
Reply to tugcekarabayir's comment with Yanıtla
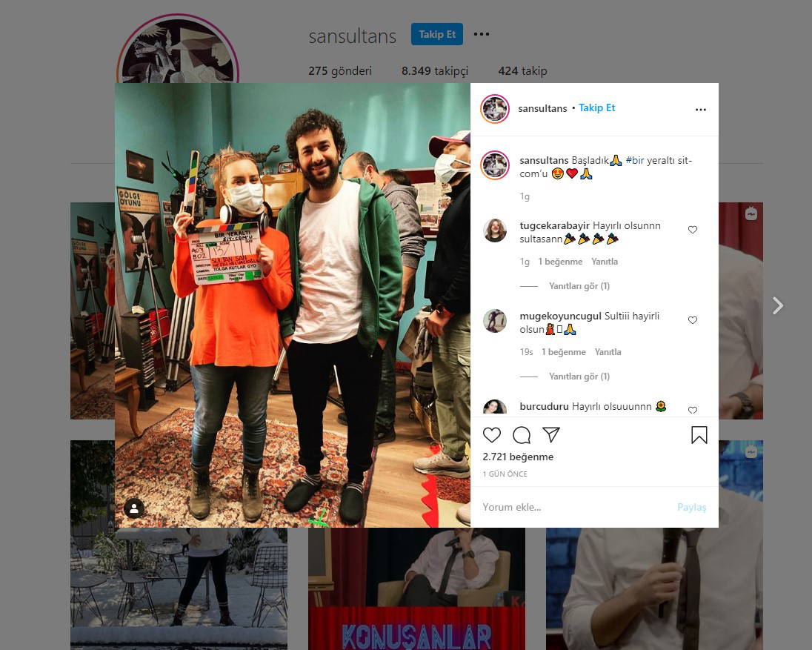604,262
